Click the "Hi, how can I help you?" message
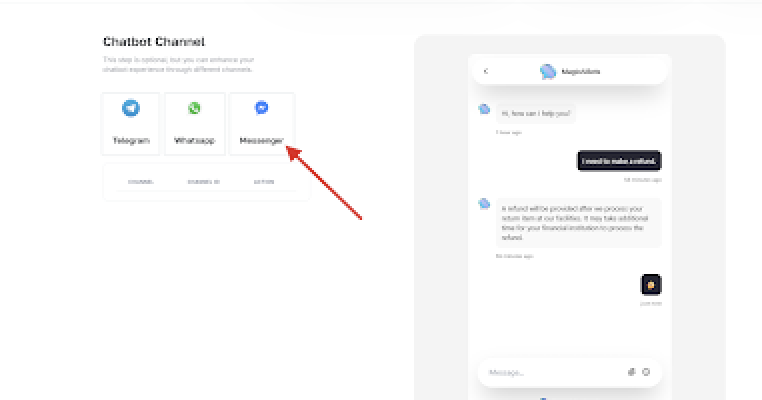762x400 pixels. 537,113
